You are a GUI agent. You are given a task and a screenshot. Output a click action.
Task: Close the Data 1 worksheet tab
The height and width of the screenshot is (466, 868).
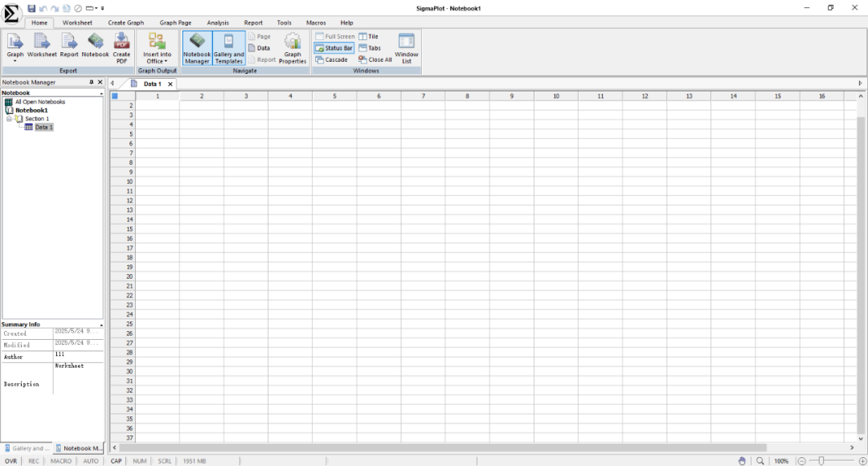click(x=170, y=84)
